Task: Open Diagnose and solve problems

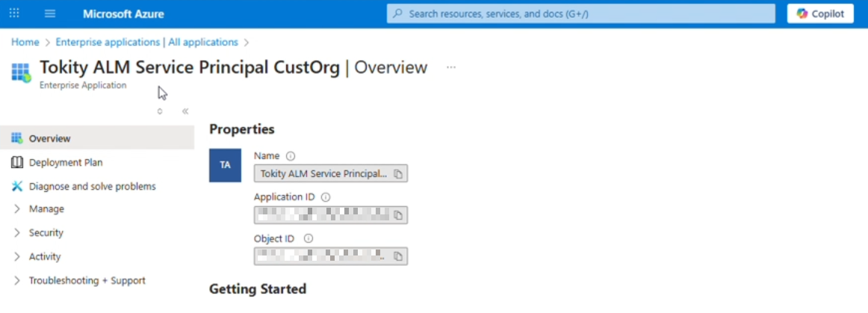Action: (92, 186)
